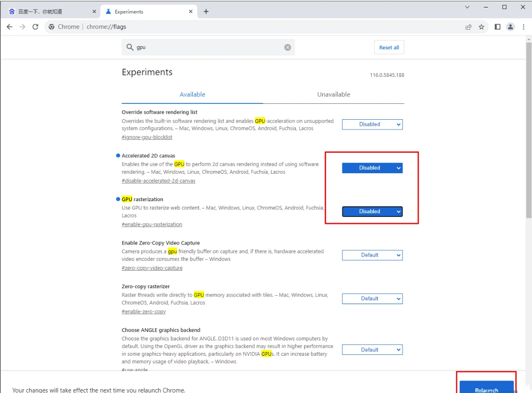This screenshot has width=532, height=393.
Task: Click 'Enable Zero-Copy Video Capture' title
Action: (x=161, y=243)
